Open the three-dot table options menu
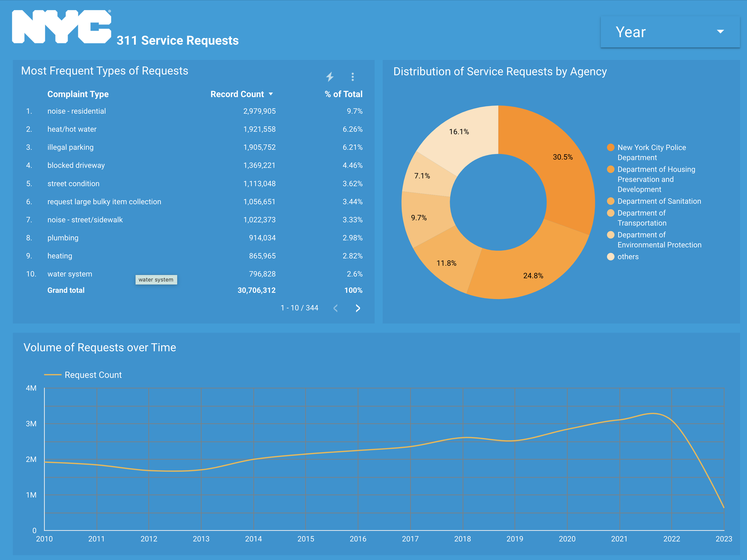The image size is (747, 560). (353, 77)
